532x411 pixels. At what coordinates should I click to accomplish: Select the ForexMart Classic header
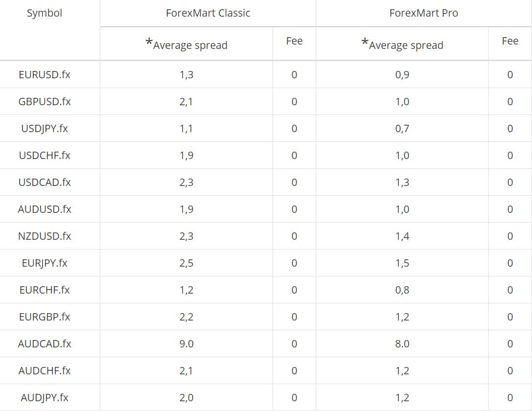click(208, 13)
